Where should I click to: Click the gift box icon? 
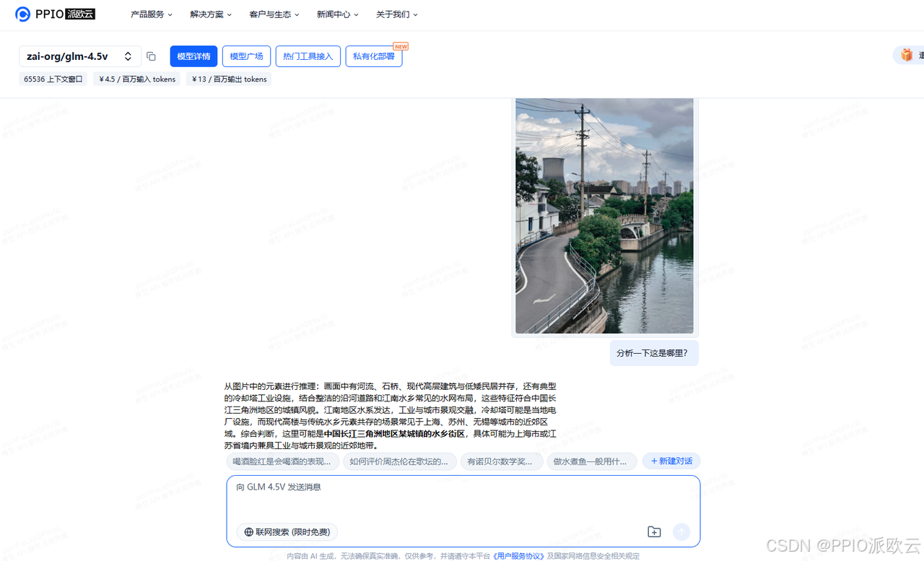(907, 56)
